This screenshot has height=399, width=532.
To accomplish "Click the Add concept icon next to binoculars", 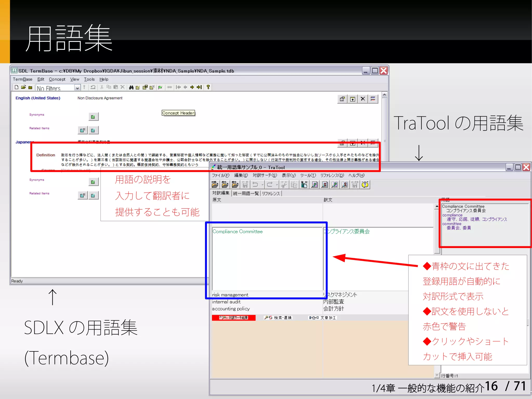I will coord(138,87).
